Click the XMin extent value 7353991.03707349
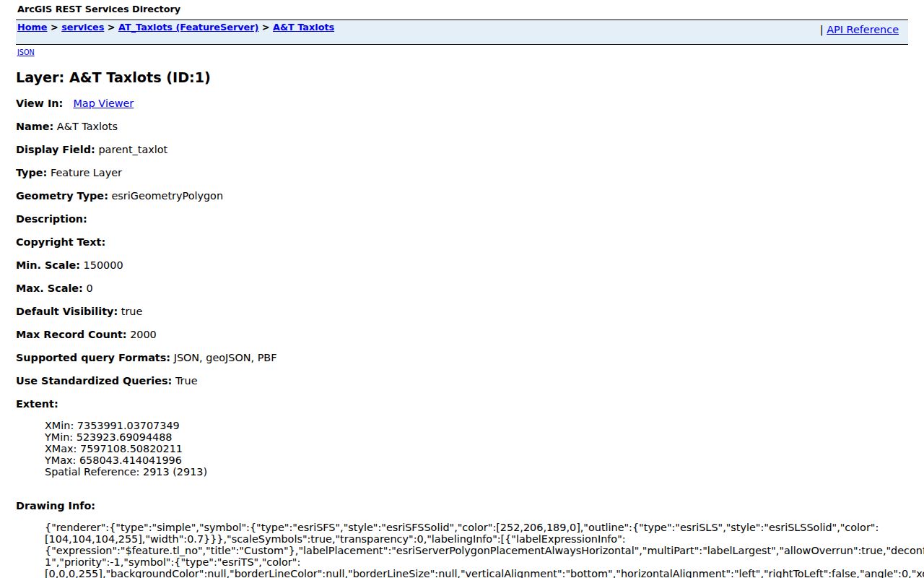This screenshot has height=578, width=924. click(x=128, y=426)
